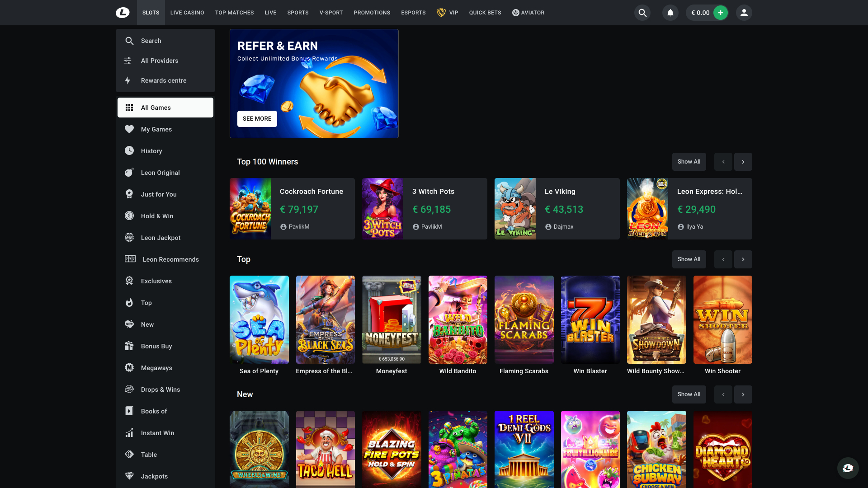Viewport: 868px width, 488px height.
Task: Open the Rewards centre
Action: (x=163, y=80)
